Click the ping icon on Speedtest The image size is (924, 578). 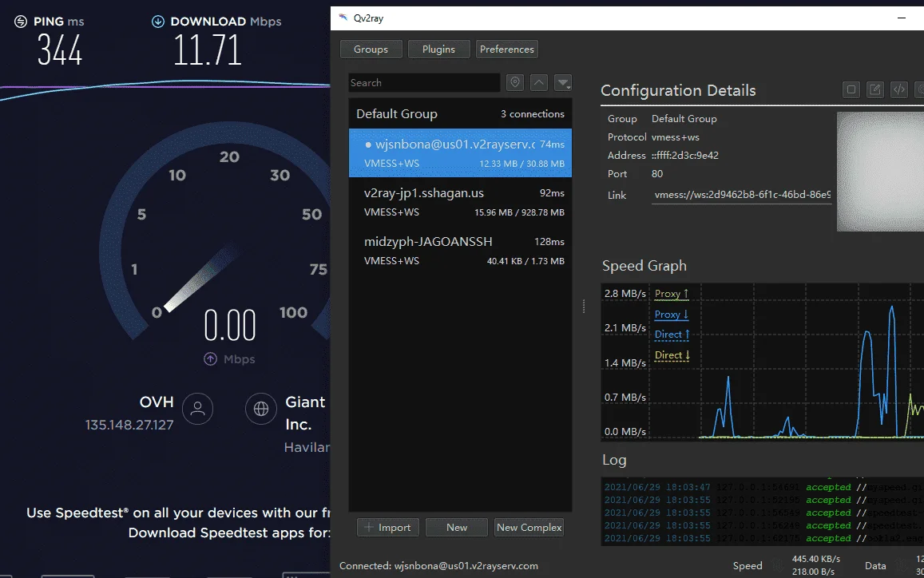[21, 22]
